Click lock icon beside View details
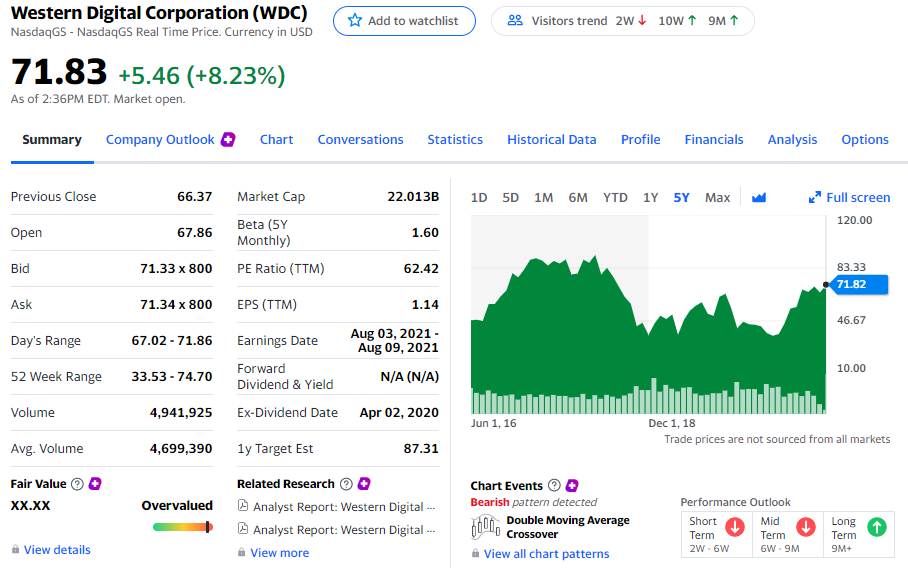Viewport: 908px width, 568px height. pyautogui.click(x=16, y=549)
